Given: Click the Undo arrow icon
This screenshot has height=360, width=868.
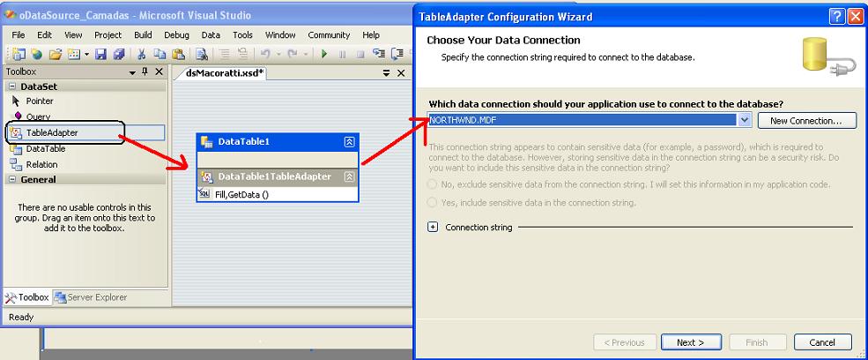Looking at the screenshot, I should pyautogui.click(x=265, y=54).
